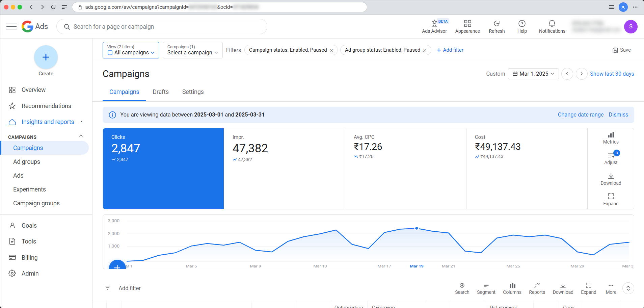Open Metrics in scorecard panel
Screen dimensions: 644x308
[x=611, y=138]
